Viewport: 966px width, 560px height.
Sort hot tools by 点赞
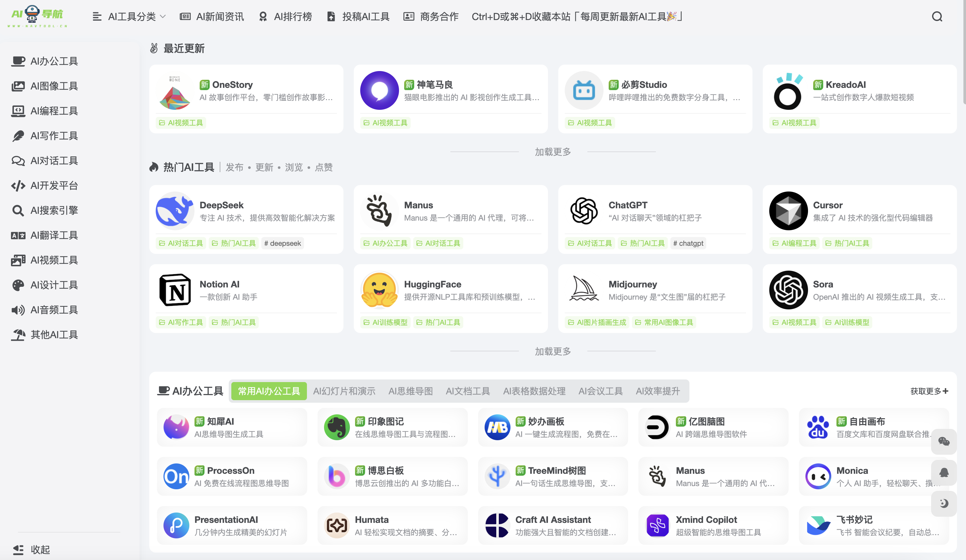[x=323, y=168]
